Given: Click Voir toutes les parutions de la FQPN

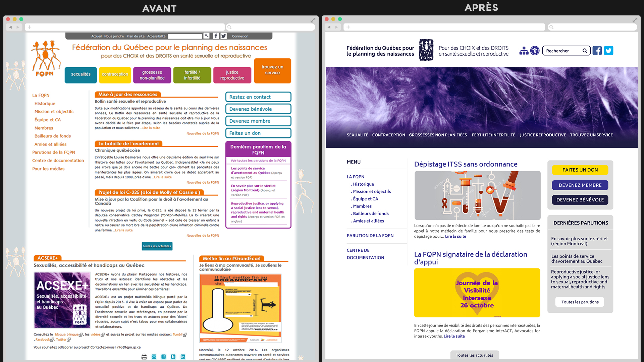Looking at the screenshot, I should (258, 161).
